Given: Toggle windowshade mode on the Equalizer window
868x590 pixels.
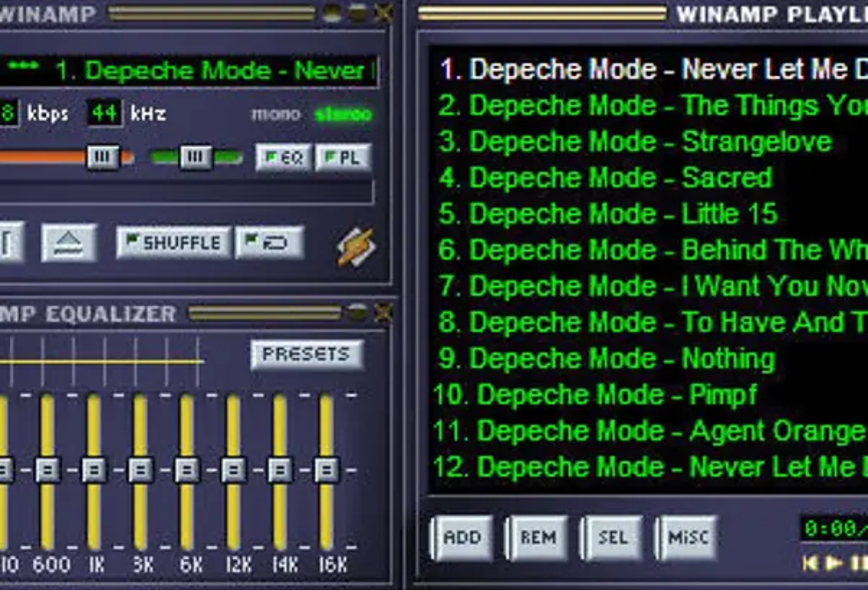Looking at the screenshot, I should (x=358, y=313).
